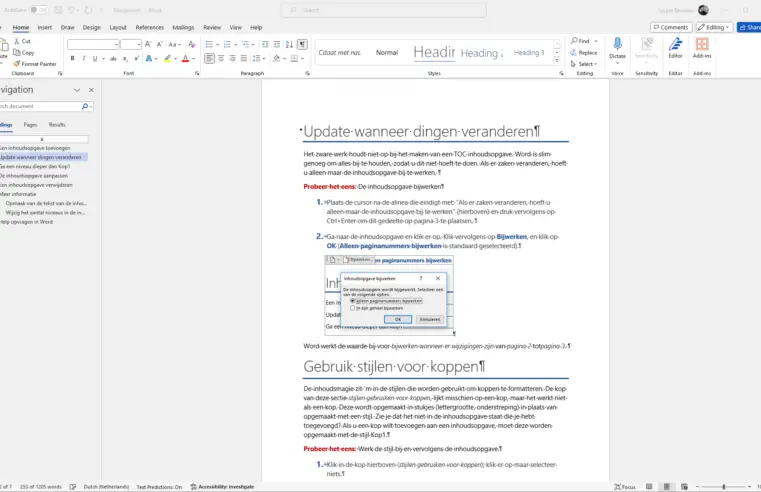Click the Share button
The image size is (761, 492).
coord(749,27)
